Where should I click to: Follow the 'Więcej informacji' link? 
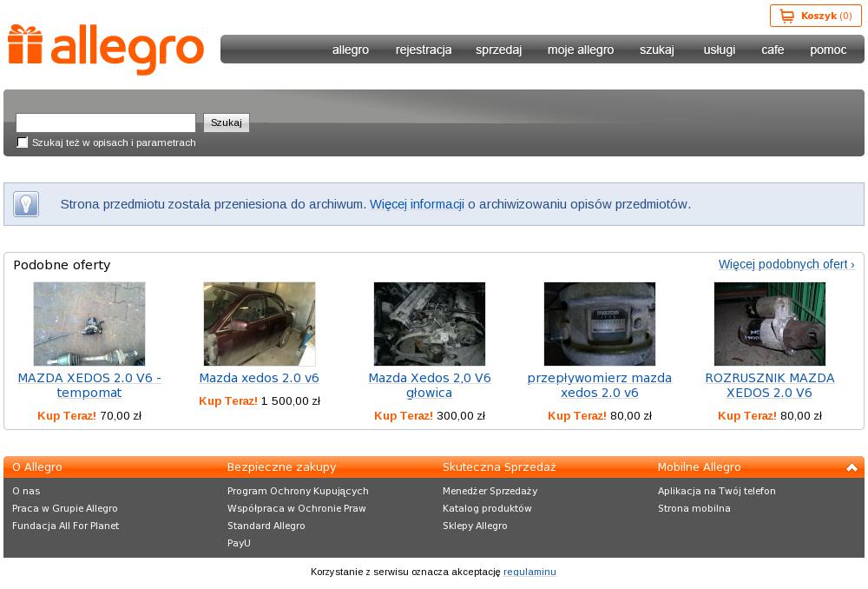click(x=417, y=204)
